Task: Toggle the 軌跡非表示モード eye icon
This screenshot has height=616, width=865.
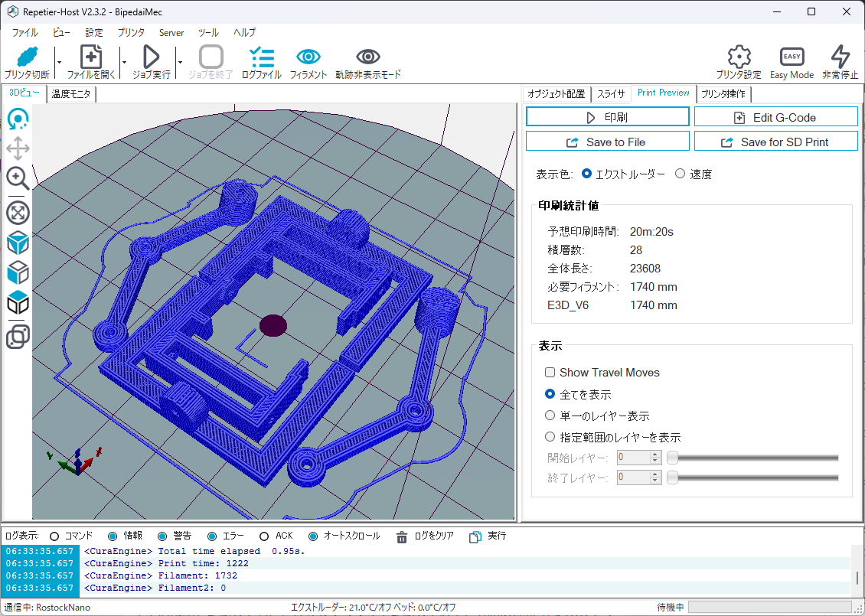Action: click(x=368, y=57)
